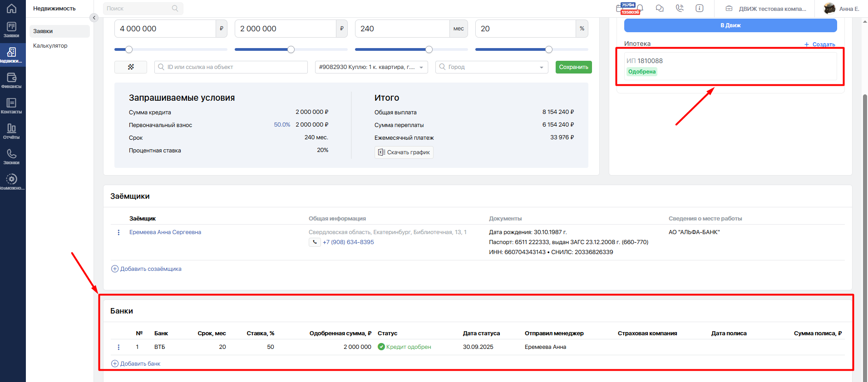Screen dimensions: 868x382
Task: Open the three-dot menu for ВТБ row
Action: pos(118,347)
